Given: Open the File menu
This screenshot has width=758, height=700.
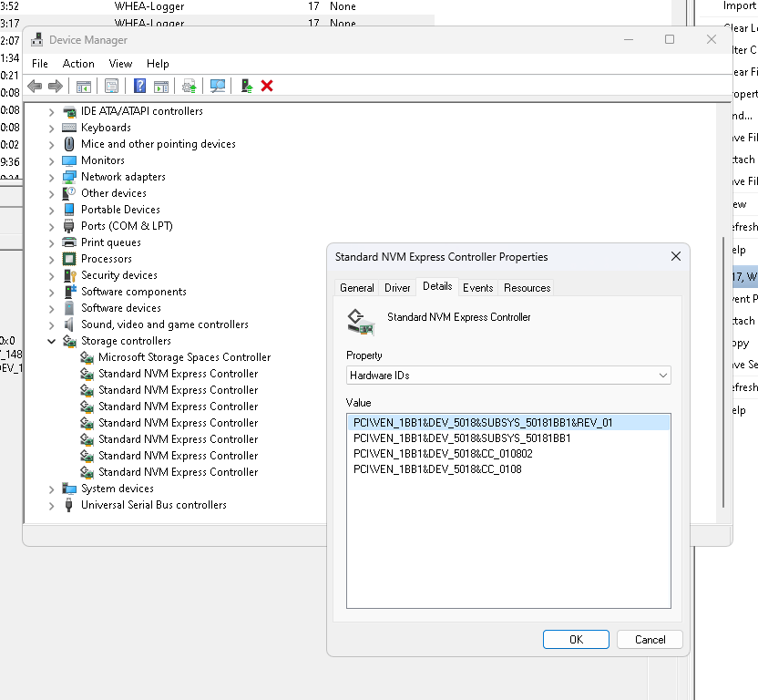Looking at the screenshot, I should [x=40, y=64].
